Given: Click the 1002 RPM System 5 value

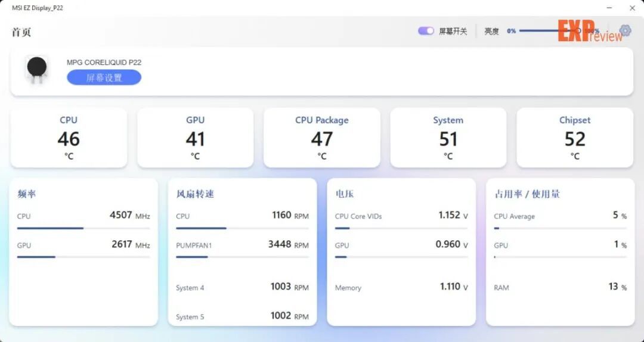Looking at the screenshot, I should coord(290,316).
